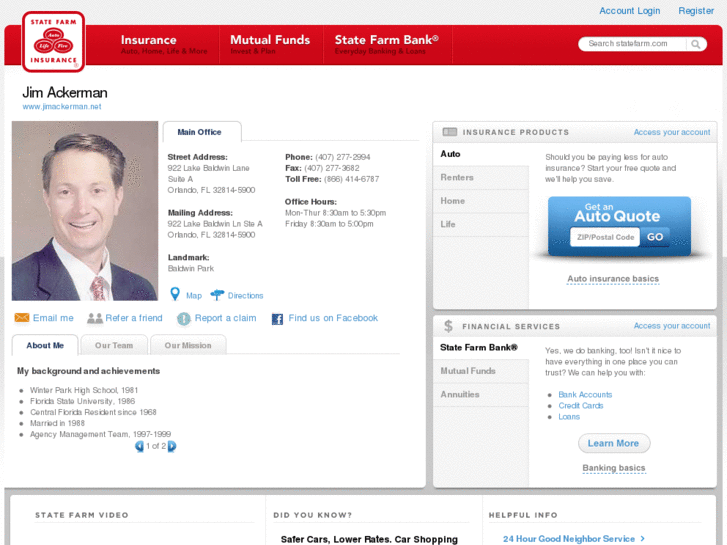Select State Farm Bank financial tab
The height and width of the screenshot is (545, 727).
point(480,347)
